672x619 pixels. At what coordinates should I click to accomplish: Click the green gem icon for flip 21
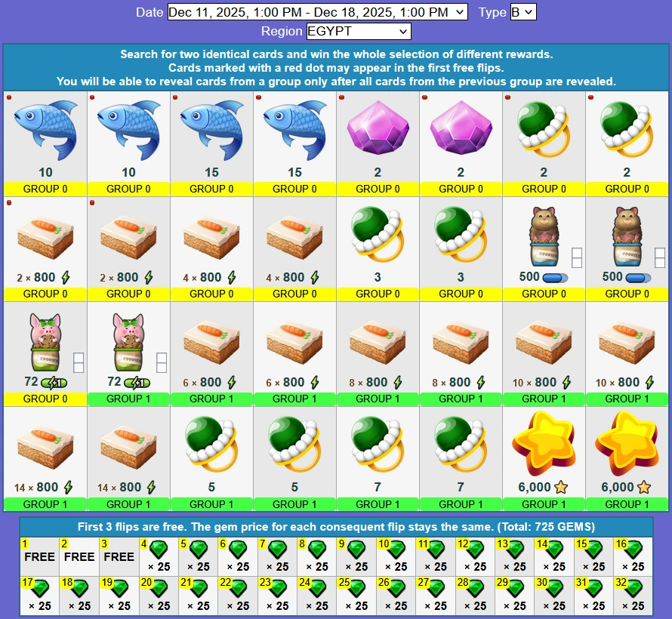199,589
